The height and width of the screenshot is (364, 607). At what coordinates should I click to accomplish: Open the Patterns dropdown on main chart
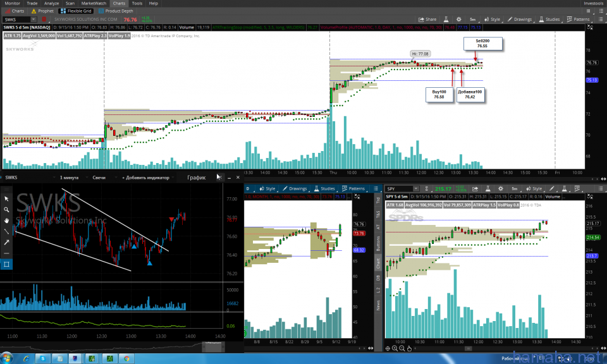point(579,20)
